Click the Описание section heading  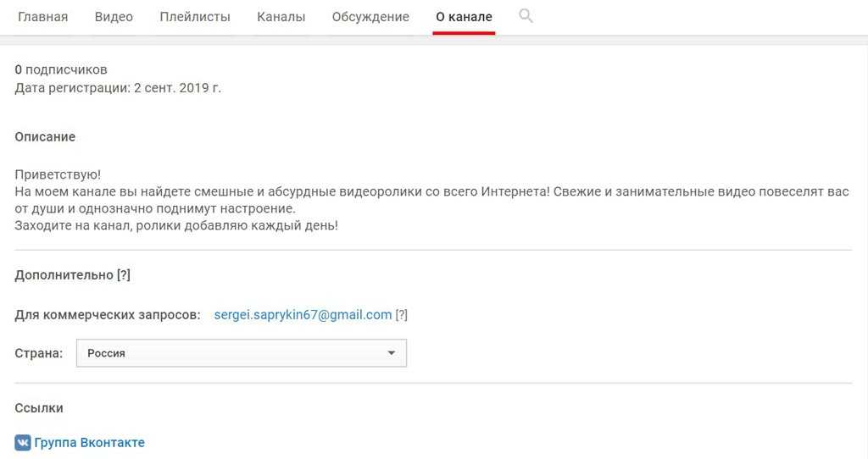click(45, 136)
